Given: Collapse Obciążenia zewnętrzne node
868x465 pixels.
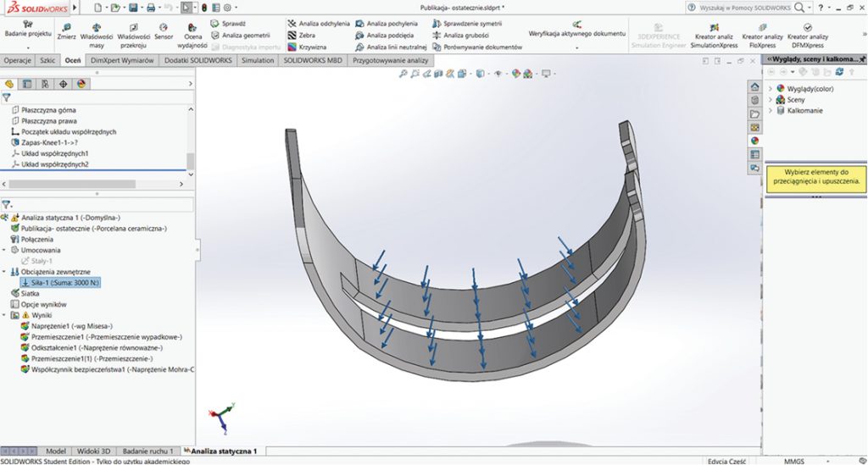Looking at the screenshot, I should [x=5, y=272].
